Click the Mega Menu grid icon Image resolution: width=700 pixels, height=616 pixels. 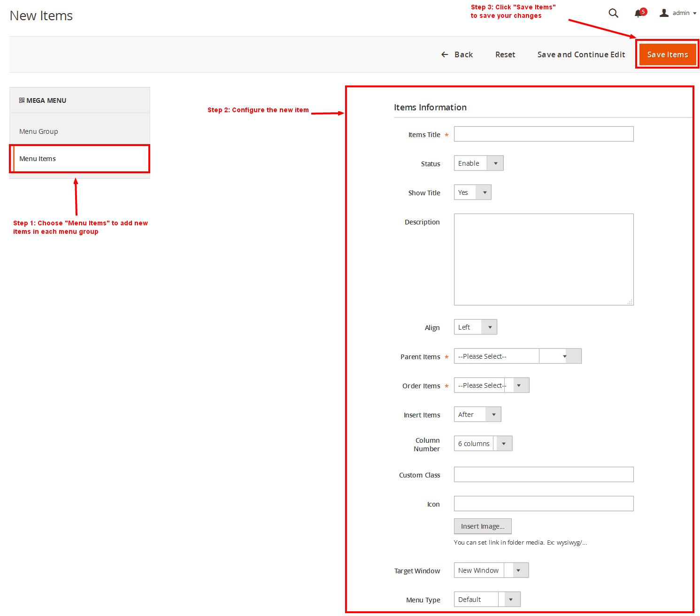tap(22, 100)
